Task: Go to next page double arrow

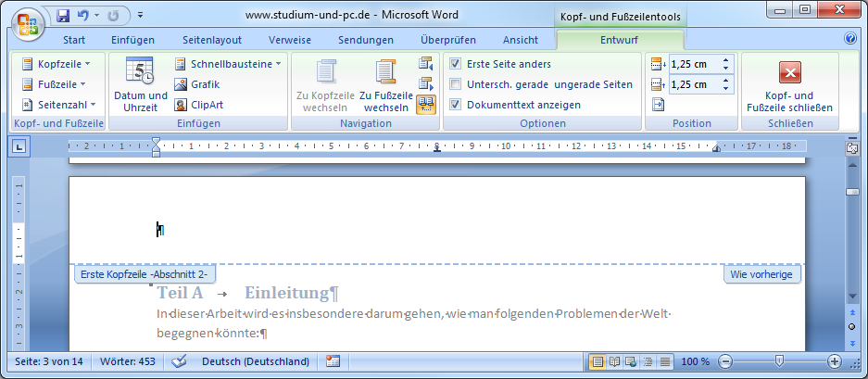Action: click(852, 343)
